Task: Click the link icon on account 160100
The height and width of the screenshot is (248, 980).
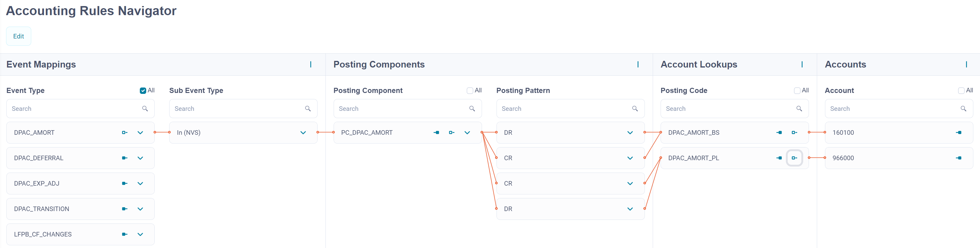Action: pyautogui.click(x=959, y=133)
